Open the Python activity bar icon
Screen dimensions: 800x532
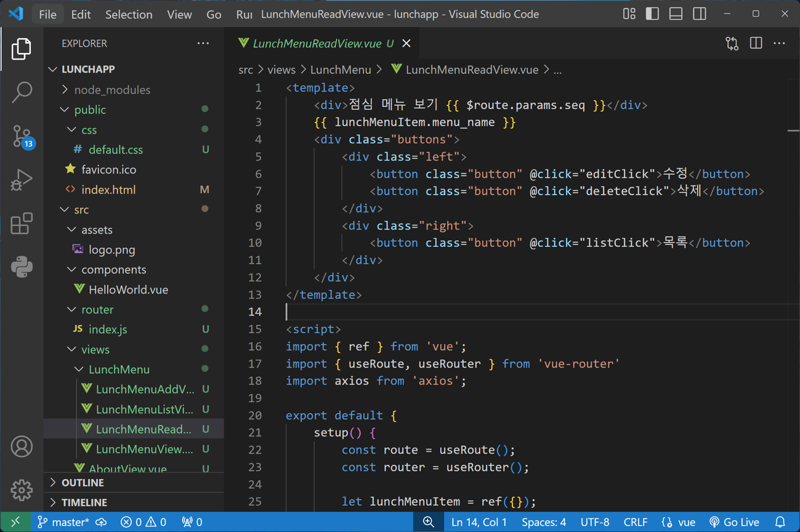22,267
